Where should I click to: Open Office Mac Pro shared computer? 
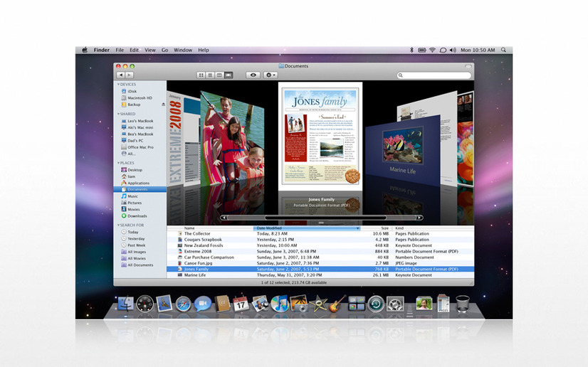pyautogui.click(x=137, y=147)
